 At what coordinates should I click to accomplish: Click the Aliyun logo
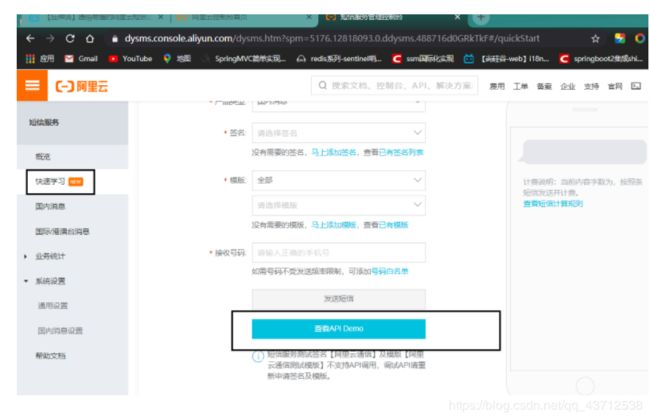[82, 86]
